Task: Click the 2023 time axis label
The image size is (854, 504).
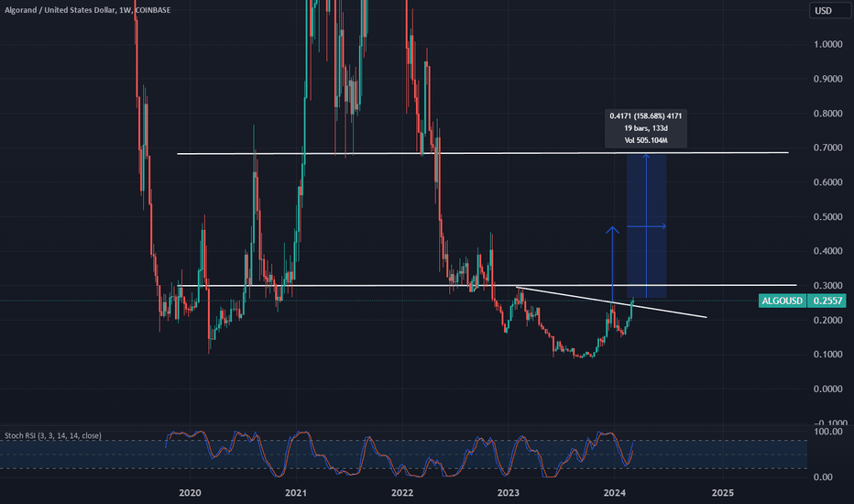Action: click(x=509, y=493)
